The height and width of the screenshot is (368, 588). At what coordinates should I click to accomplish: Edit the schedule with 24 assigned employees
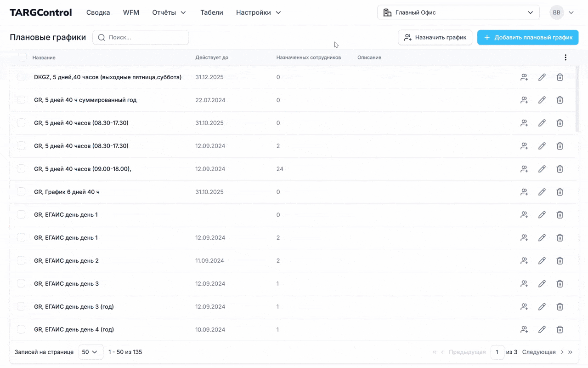click(x=542, y=169)
